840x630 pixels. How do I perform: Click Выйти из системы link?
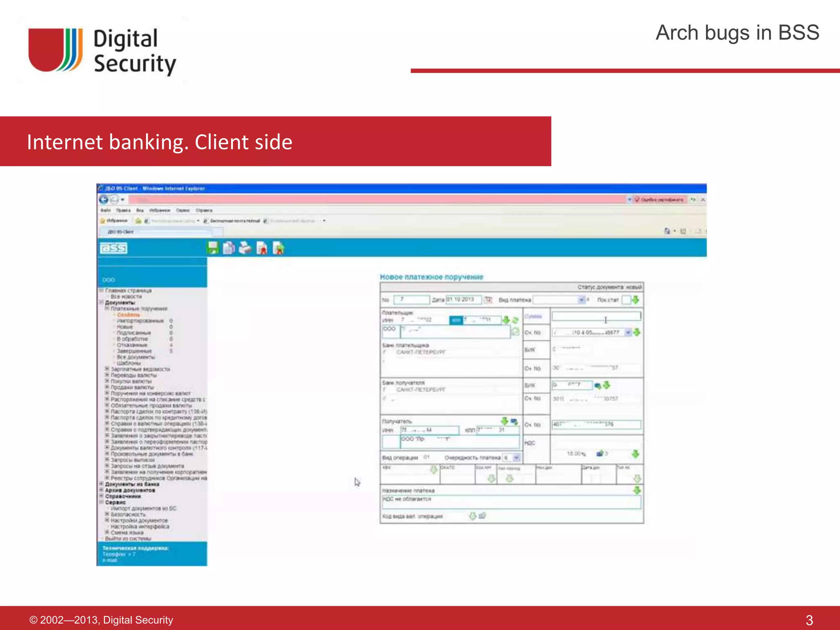point(128,538)
